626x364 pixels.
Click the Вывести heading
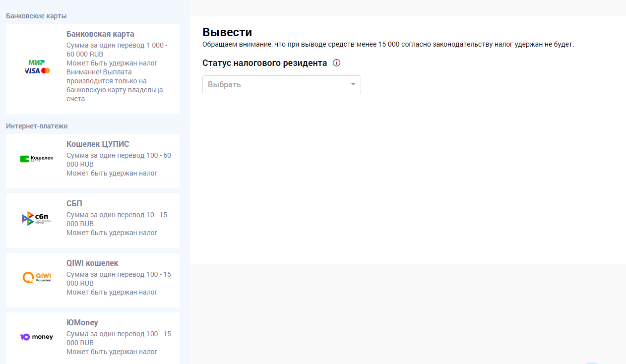pos(227,32)
